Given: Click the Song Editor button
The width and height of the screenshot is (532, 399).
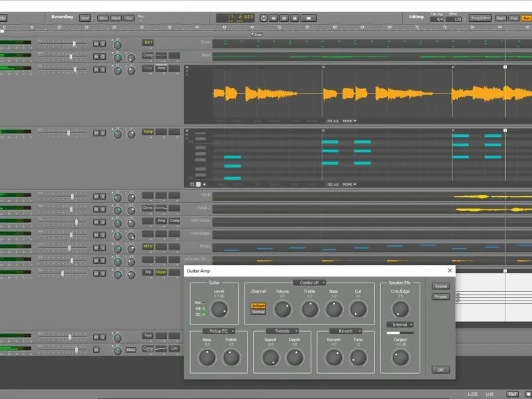Looking at the screenshot, I should pyautogui.click(x=480, y=19).
